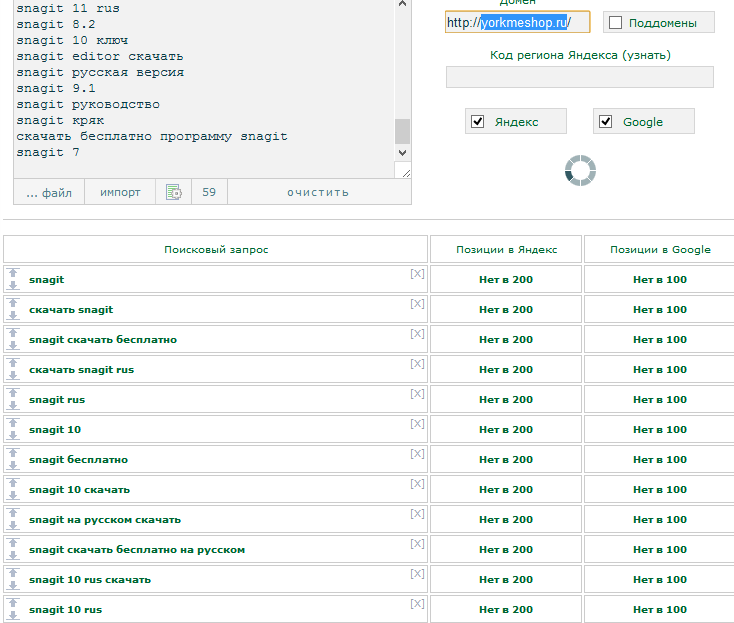Click the Google position cell for 'скачать snagit'
The height and width of the screenshot is (623, 734).
[660, 309]
